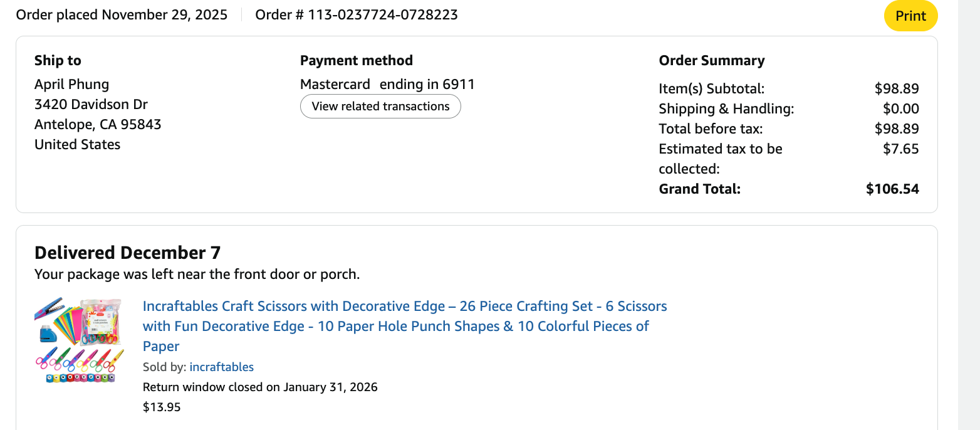Visit the incraftables seller page
The image size is (980, 430).
pos(221,367)
